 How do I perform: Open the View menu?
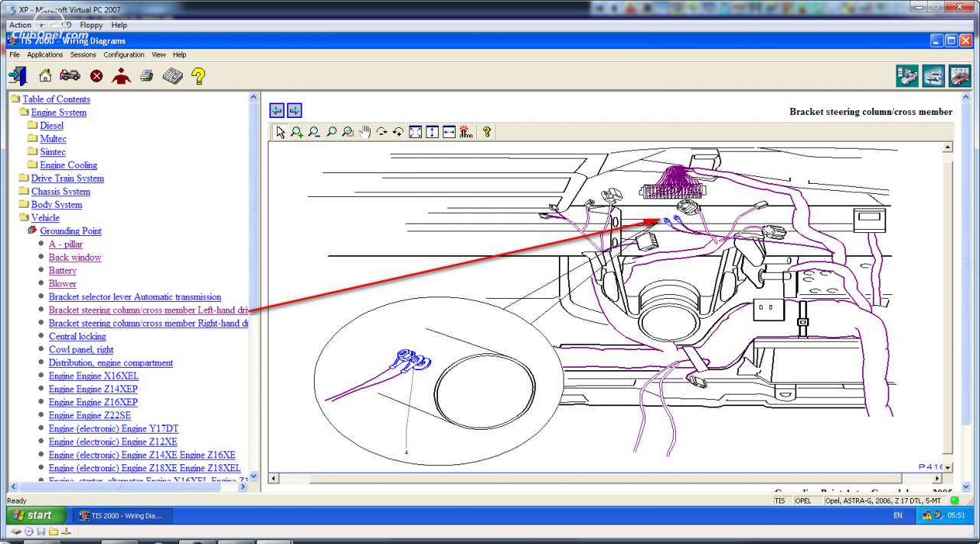pos(158,54)
